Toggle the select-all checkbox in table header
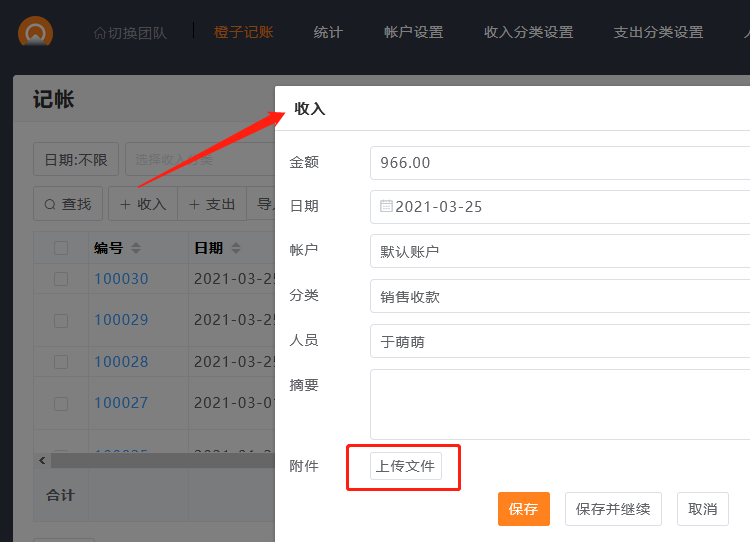 click(x=61, y=248)
